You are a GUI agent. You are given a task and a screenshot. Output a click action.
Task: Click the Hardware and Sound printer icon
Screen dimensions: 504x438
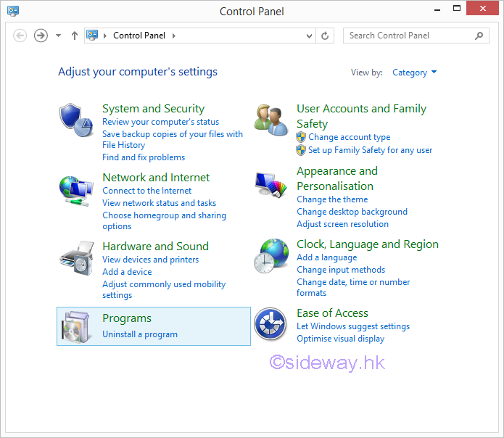tap(76, 257)
